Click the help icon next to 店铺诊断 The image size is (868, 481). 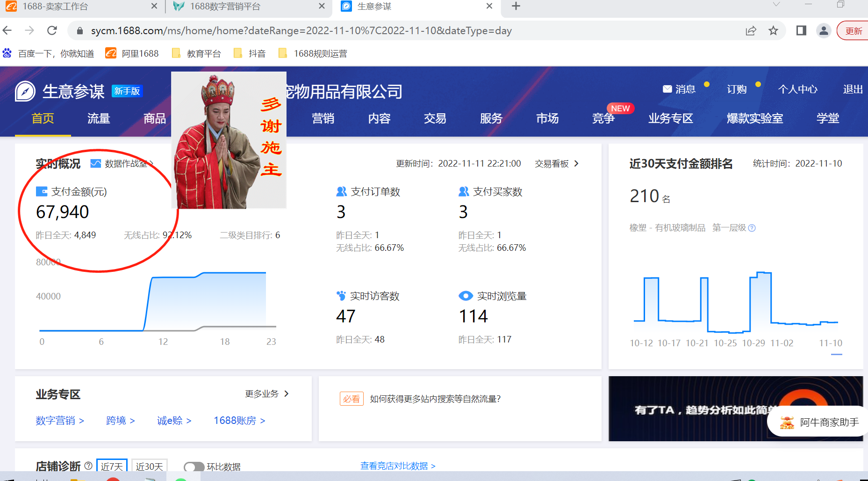[x=88, y=466]
